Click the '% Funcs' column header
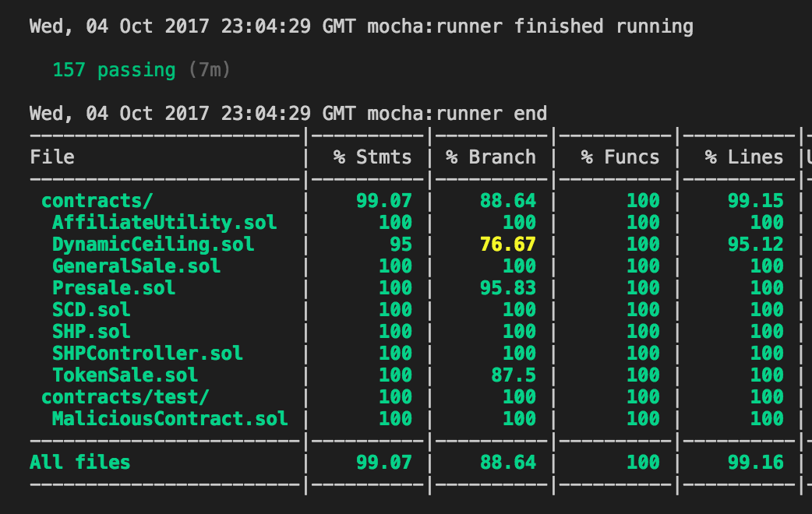This screenshot has width=812, height=514. click(620, 157)
